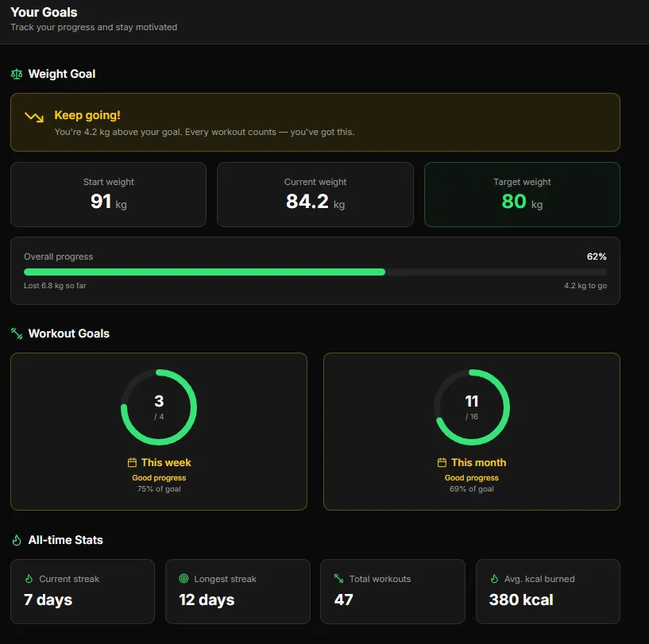Click the 62% progress percentage
Image resolution: width=649 pixels, height=644 pixels.
tap(597, 256)
